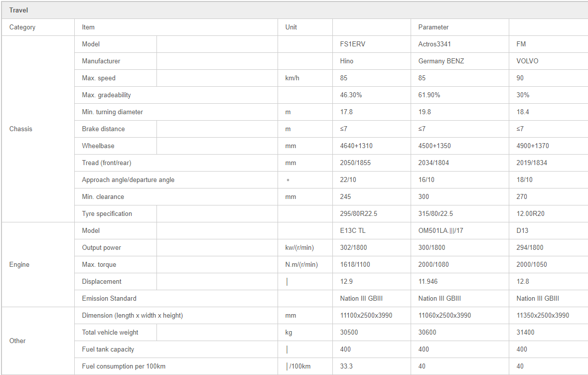Click the Fuel tank capacity label
Screen dimensions: 588x375
click(x=108, y=349)
